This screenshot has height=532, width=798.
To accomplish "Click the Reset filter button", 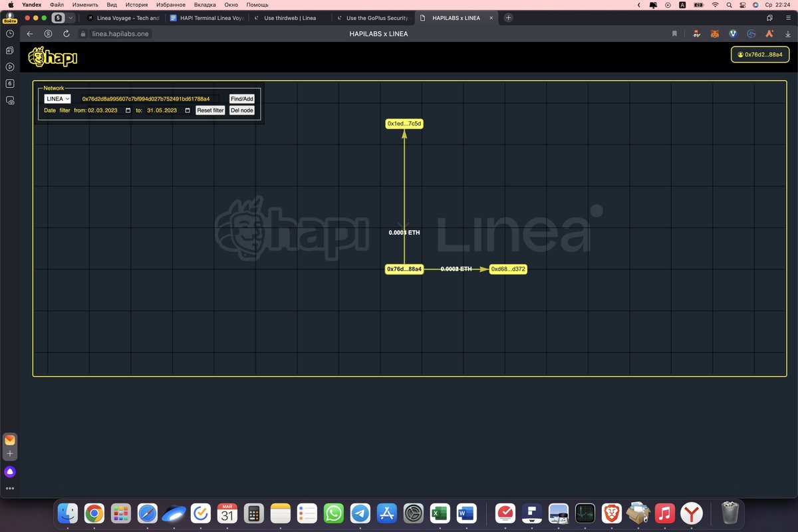I will [210, 110].
